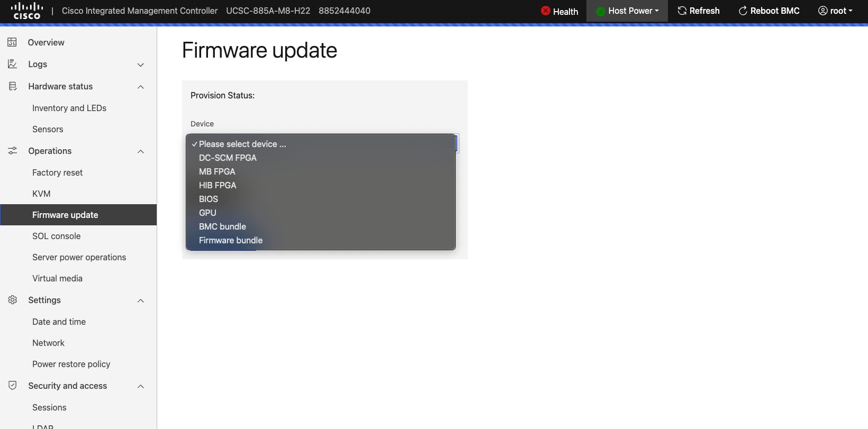Choose 'Please select device ...' option

click(321, 144)
